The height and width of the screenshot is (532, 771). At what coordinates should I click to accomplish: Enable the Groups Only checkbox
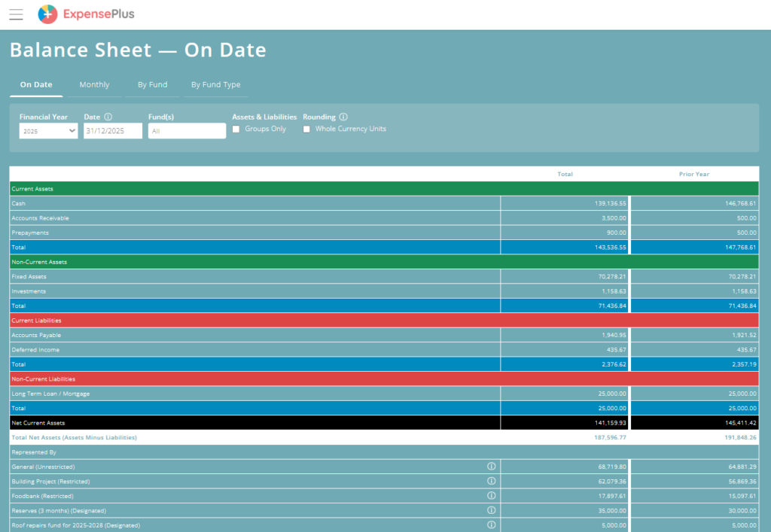click(236, 129)
